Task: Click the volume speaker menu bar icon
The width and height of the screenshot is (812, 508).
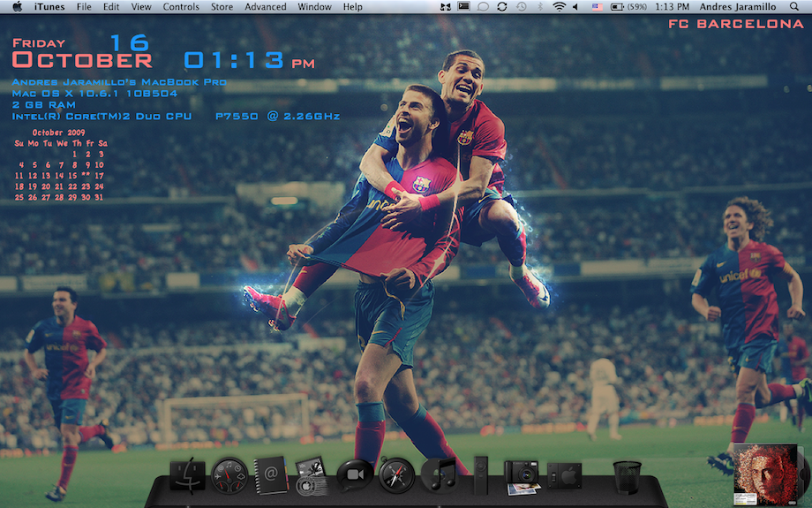Action: click(x=575, y=7)
